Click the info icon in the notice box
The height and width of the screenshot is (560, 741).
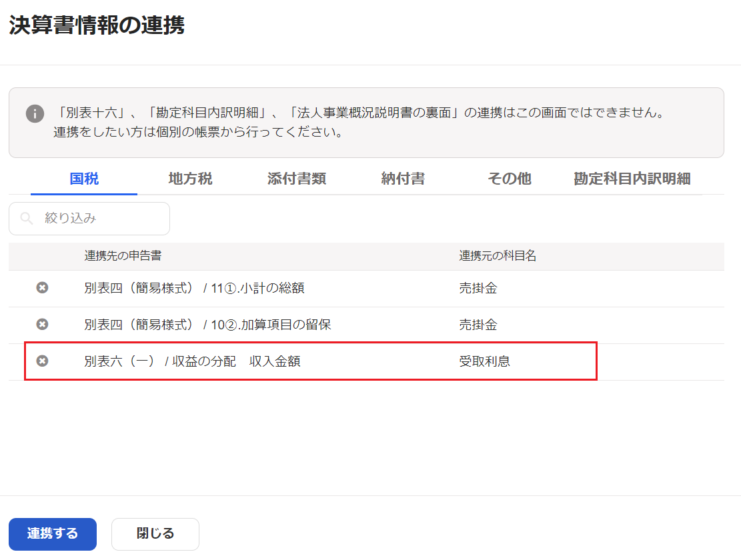[x=35, y=113]
